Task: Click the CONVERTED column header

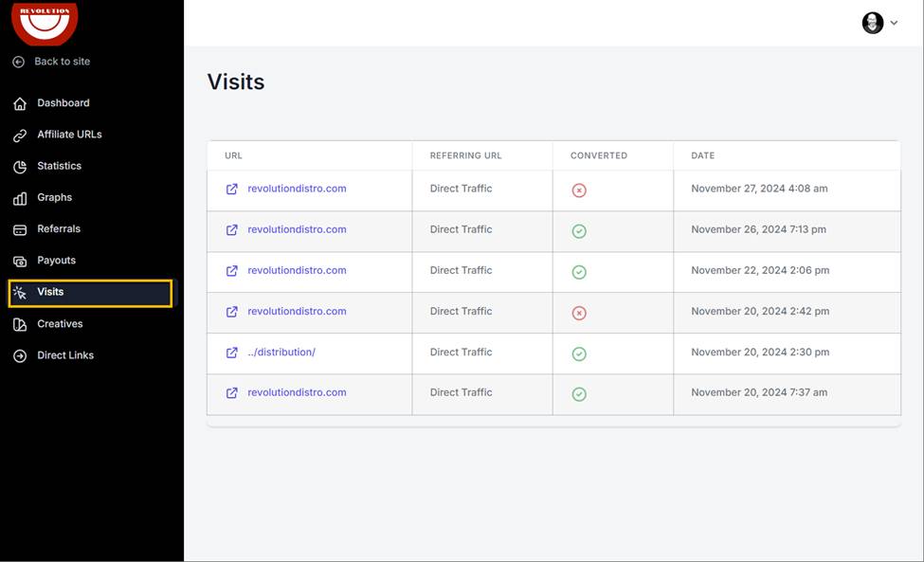Action: click(x=599, y=155)
